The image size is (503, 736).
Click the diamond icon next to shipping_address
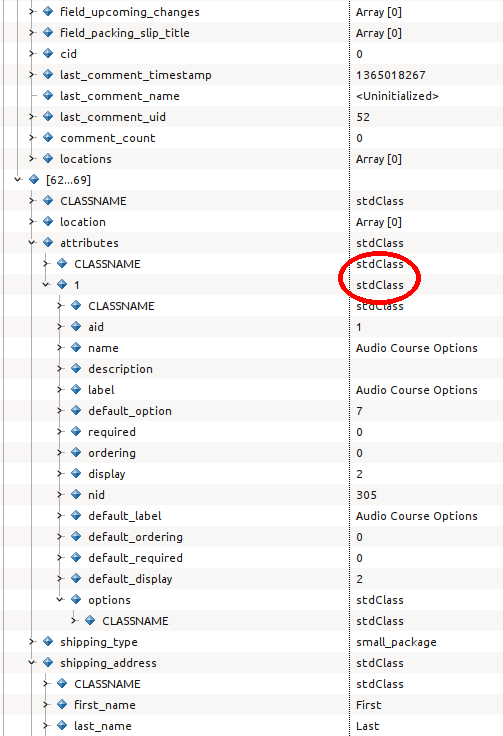(48, 662)
